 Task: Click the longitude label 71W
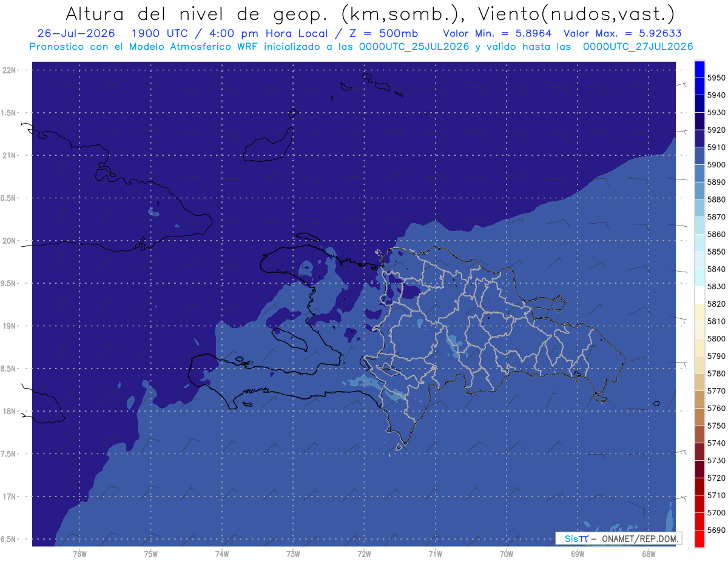coord(435,554)
